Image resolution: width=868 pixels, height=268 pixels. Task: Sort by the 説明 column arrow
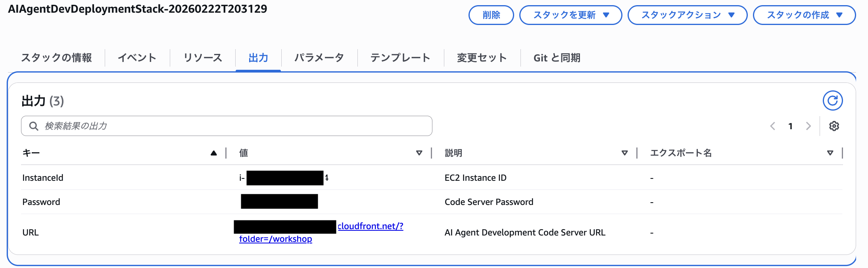pos(624,153)
